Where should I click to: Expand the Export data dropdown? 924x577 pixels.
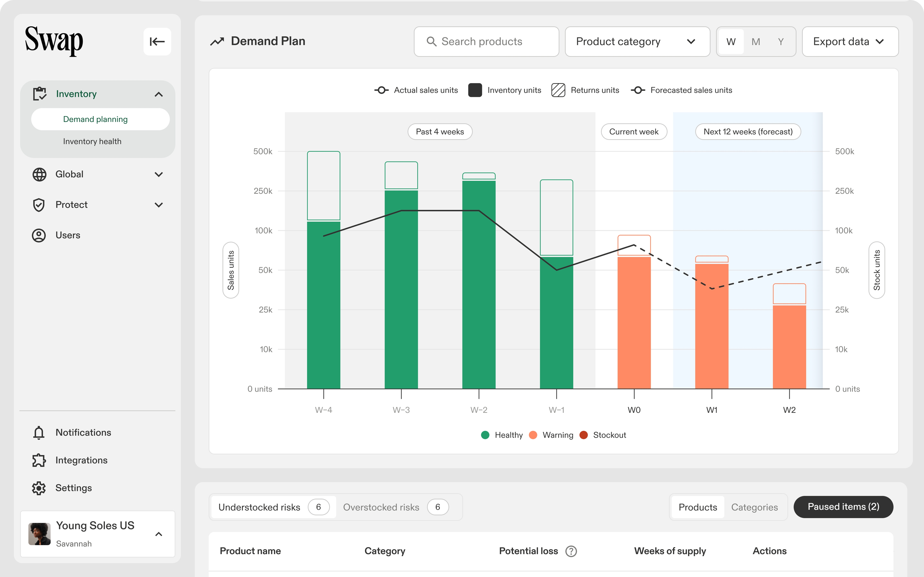tap(850, 42)
